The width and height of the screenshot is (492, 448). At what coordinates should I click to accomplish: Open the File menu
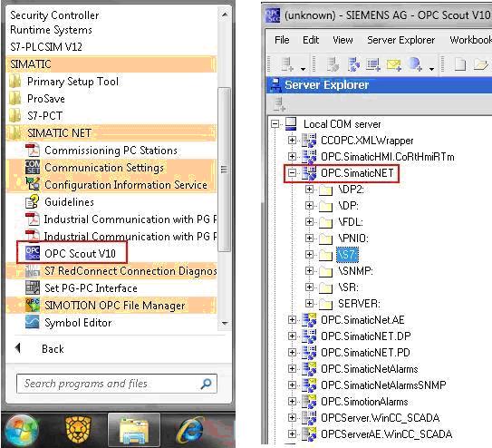pos(282,40)
